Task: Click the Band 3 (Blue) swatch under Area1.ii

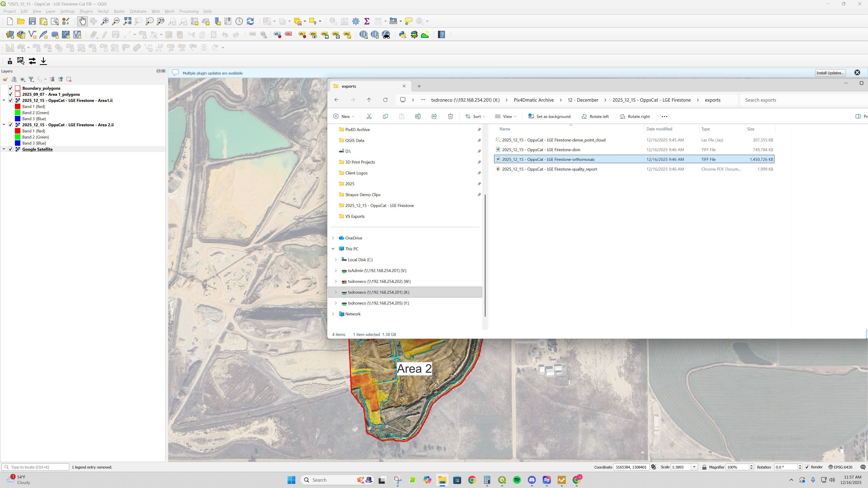Action: point(18,119)
